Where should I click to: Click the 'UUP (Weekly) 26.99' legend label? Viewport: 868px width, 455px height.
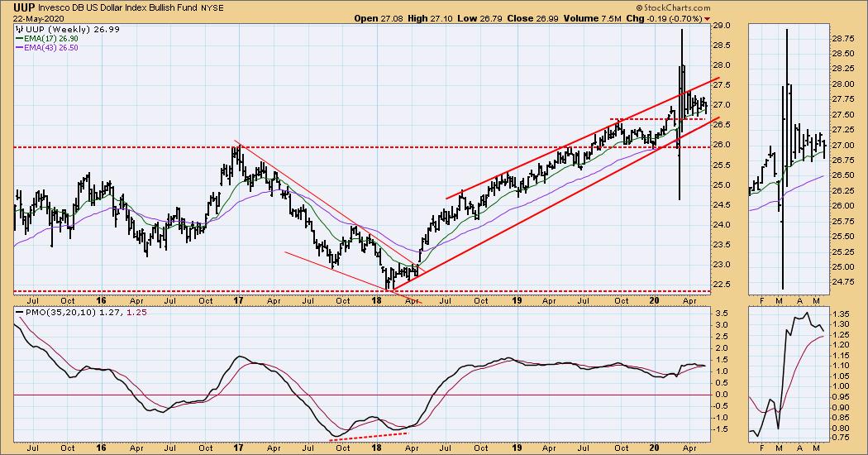pyautogui.click(x=73, y=30)
